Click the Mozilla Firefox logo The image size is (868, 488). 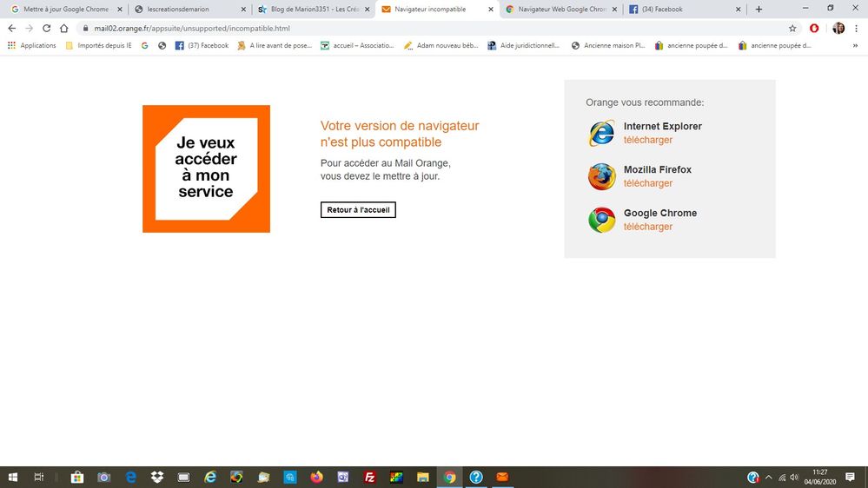[x=601, y=176]
